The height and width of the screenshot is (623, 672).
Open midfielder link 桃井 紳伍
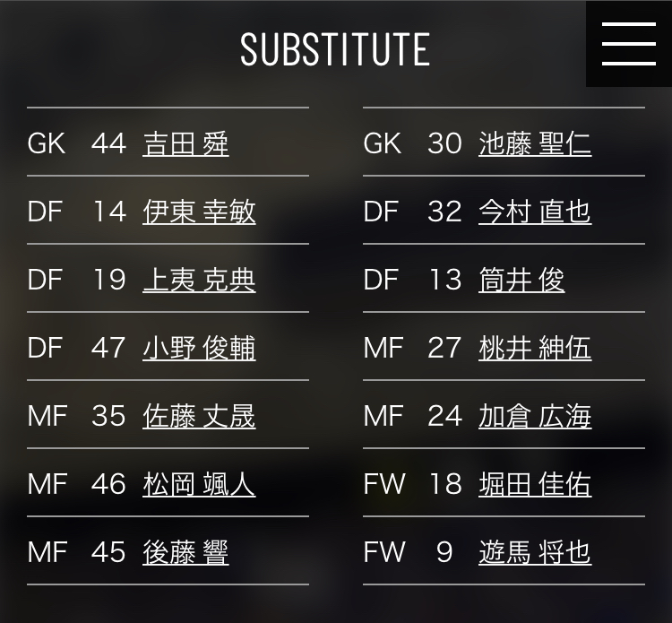(535, 348)
